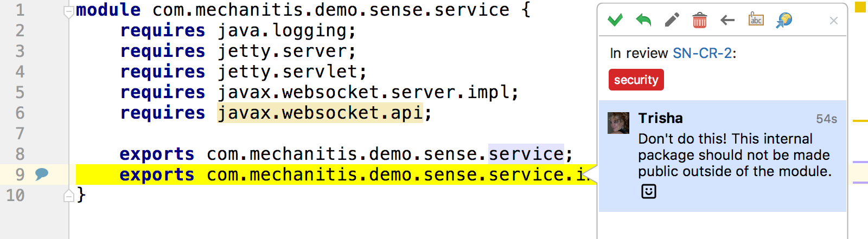Viewport: 868px width, 239px height.
Task: Collapse module block at line 1 fold marker
Action: (68, 12)
